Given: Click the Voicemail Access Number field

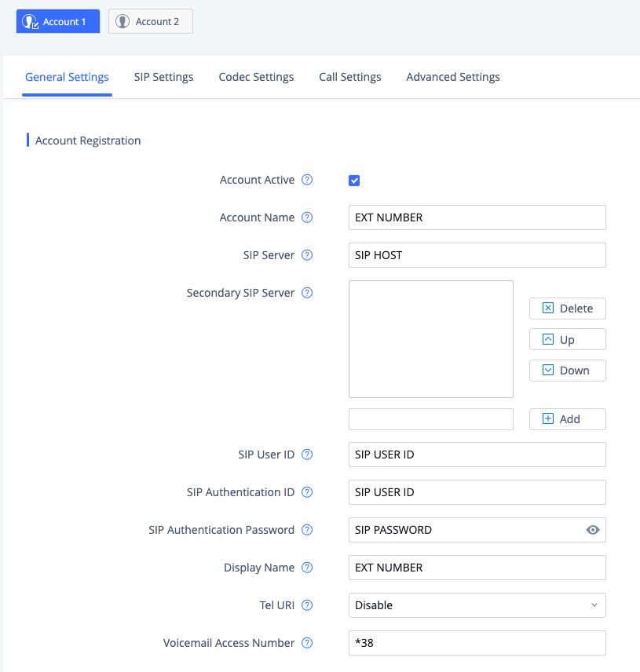Looking at the screenshot, I should [x=477, y=643].
